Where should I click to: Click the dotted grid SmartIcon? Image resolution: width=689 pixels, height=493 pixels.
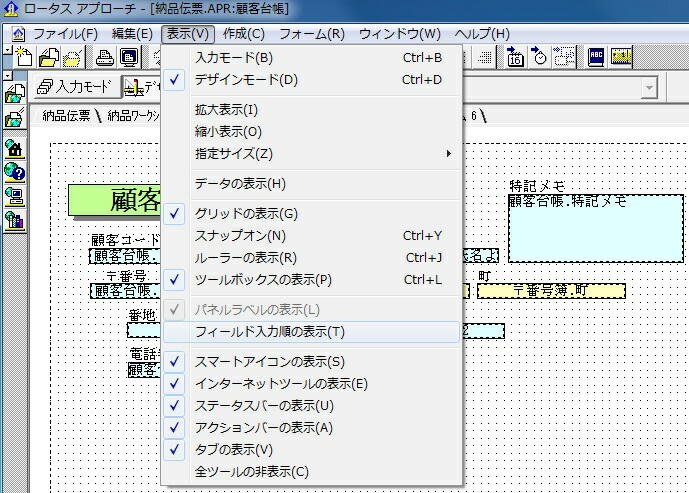(x=485, y=57)
